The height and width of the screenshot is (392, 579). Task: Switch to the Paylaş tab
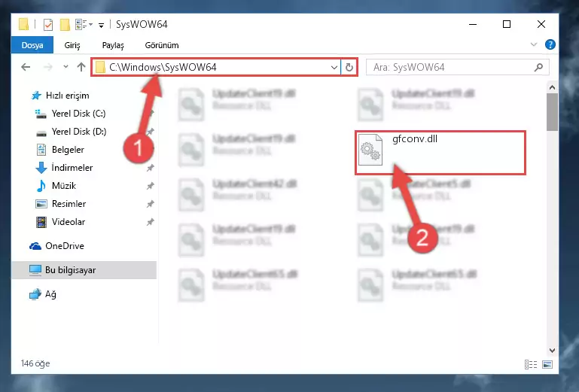[x=113, y=45]
